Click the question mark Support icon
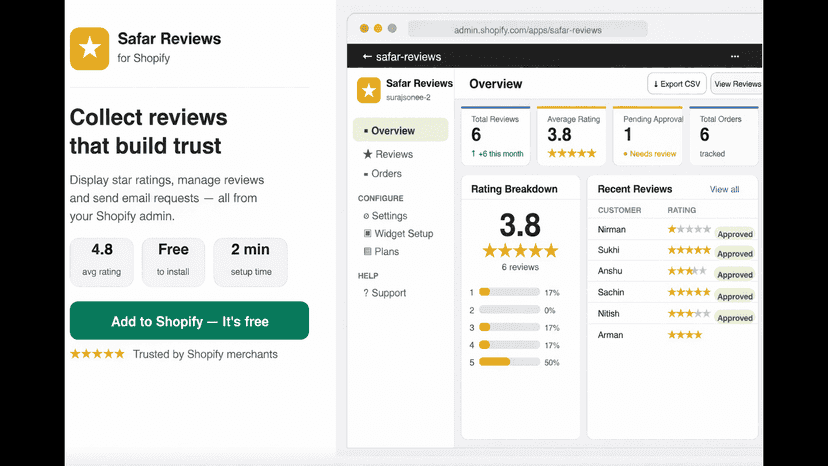The height and width of the screenshot is (466, 828). (x=365, y=293)
